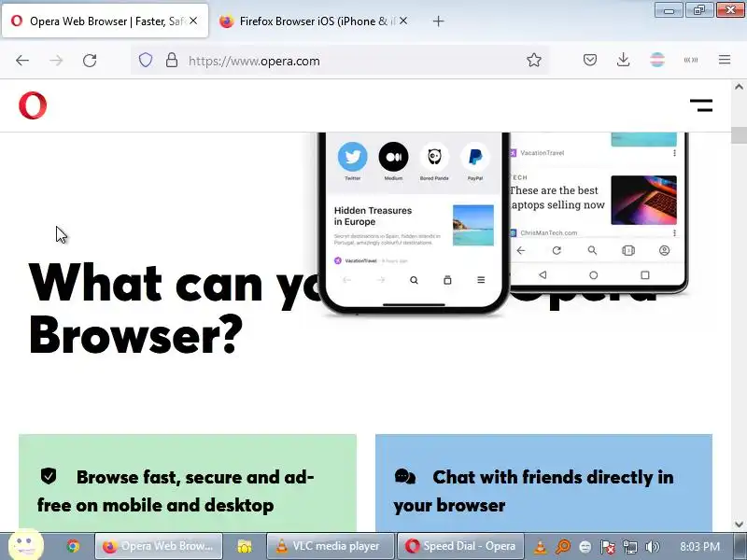747x560 pixels.
Task: Click the shield icon in the green card
Action: click(x=49, y=476)
